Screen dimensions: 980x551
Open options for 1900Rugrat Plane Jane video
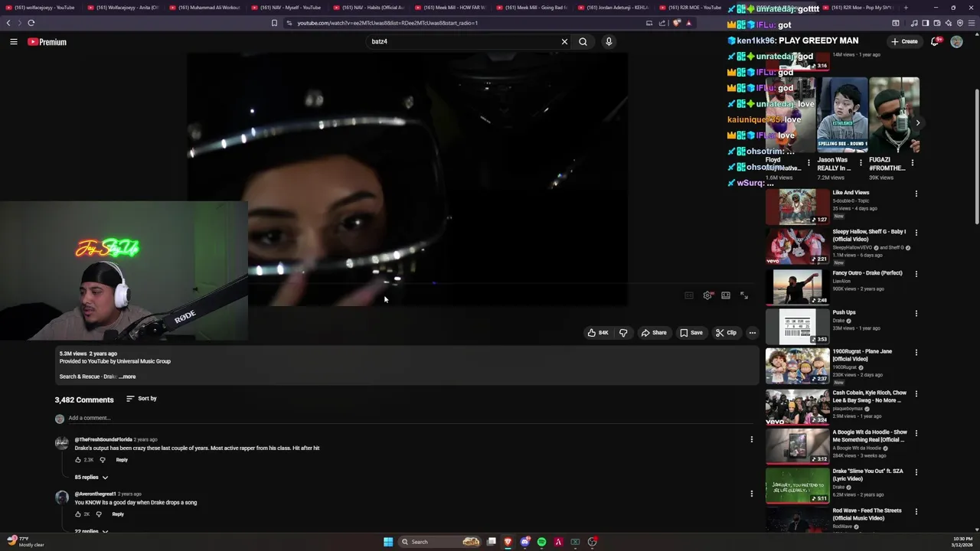click(x=916, y=353)
